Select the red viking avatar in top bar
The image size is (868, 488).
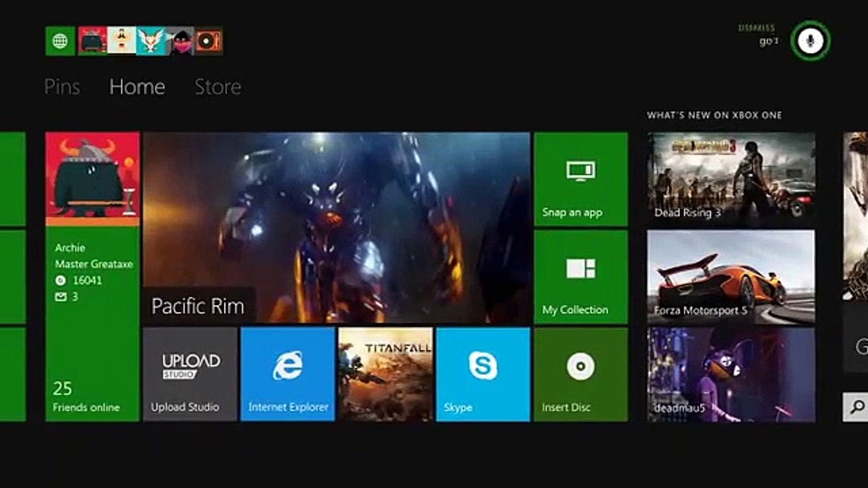click(x=93, y=41)
